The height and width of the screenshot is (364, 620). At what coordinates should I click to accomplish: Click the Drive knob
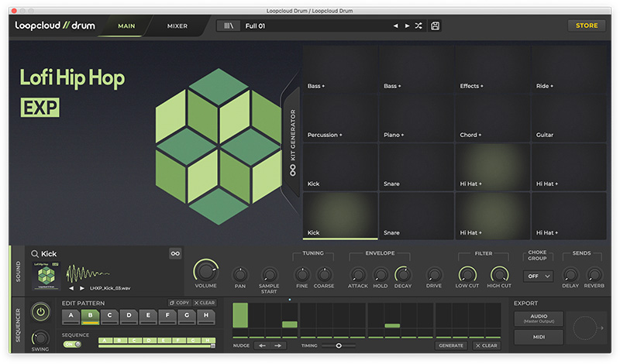point(434,274)
